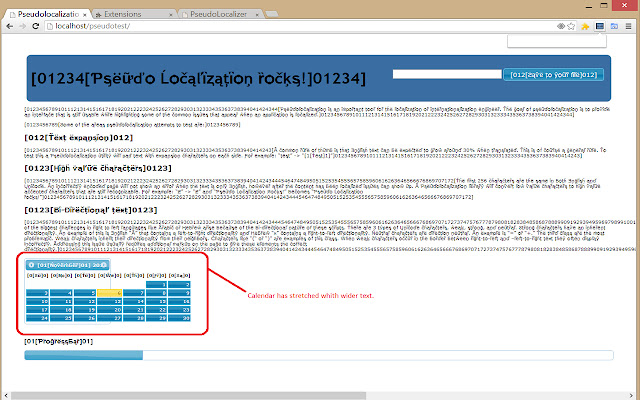Select highlighted day 6 in calendar
Screen dimensions: 640x400
point(109,293)
